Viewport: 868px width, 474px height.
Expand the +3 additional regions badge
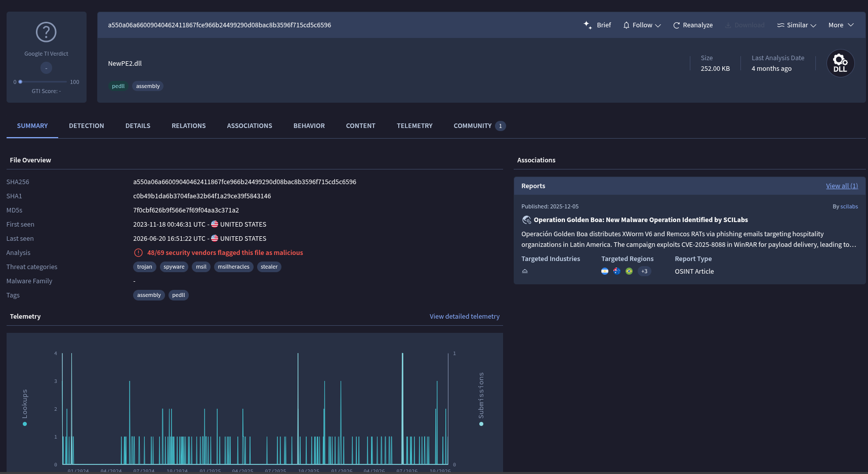(644, 271)
